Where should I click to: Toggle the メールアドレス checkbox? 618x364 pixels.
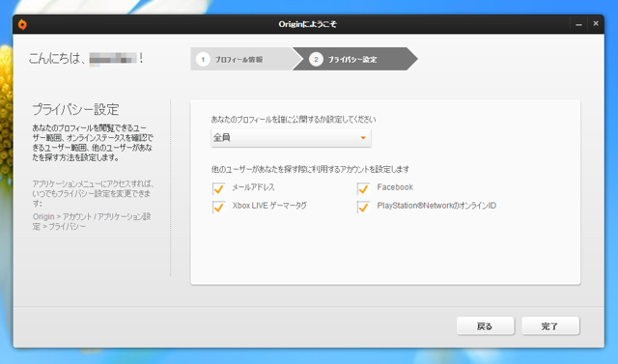(x=219, y=188)
